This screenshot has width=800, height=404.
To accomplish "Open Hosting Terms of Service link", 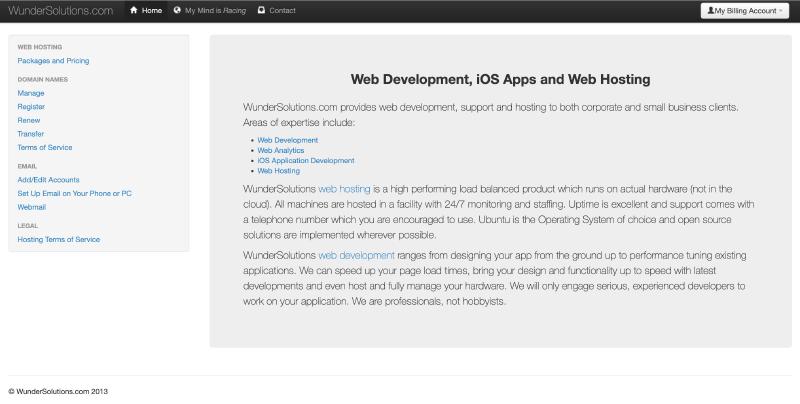I will 59,240.
